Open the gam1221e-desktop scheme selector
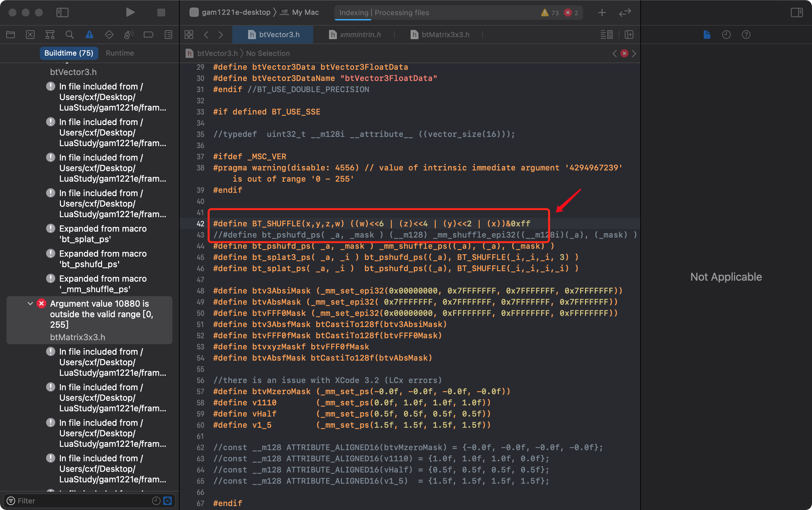This screenshot has width=812, height=510. click(236, 13)
